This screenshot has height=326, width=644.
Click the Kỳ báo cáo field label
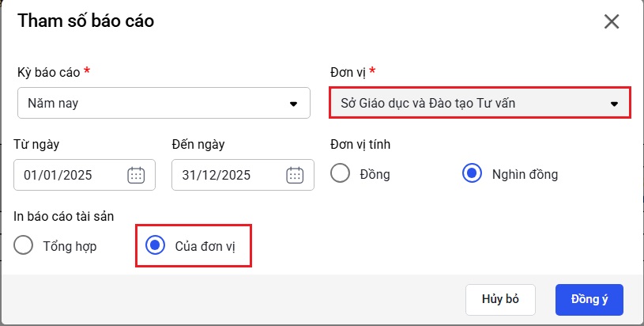(48, 72)
